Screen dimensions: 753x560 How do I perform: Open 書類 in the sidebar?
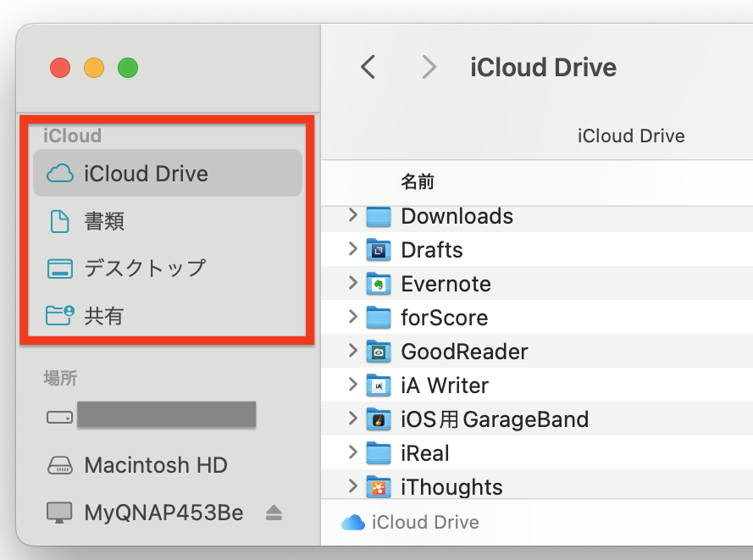pos(168,221)
